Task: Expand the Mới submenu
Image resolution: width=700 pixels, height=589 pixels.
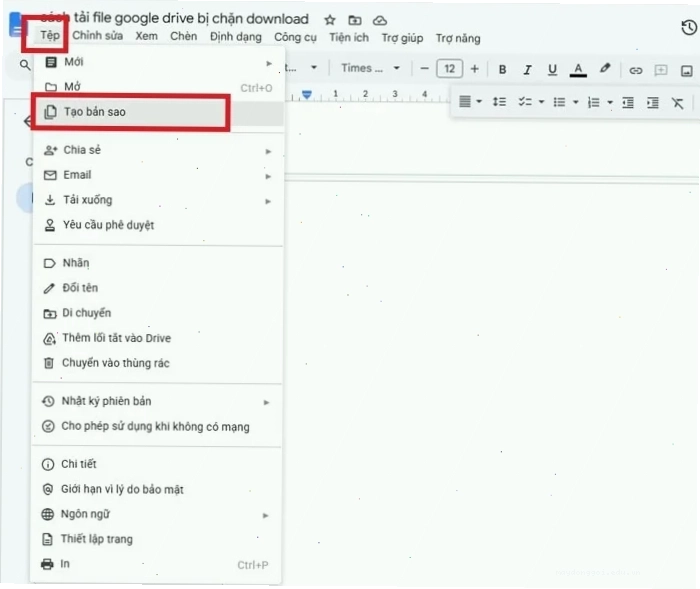Action: tap(158, 62)
